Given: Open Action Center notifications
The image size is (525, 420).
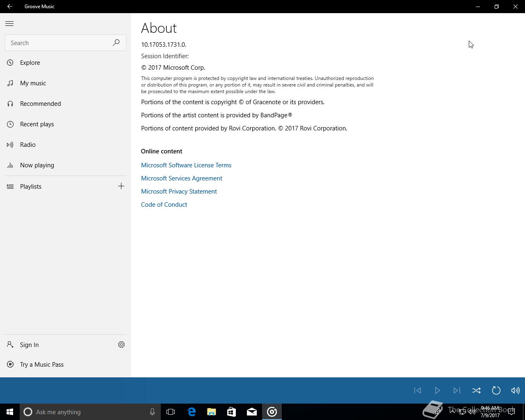Looking at the screenshot, I should 511,412.
